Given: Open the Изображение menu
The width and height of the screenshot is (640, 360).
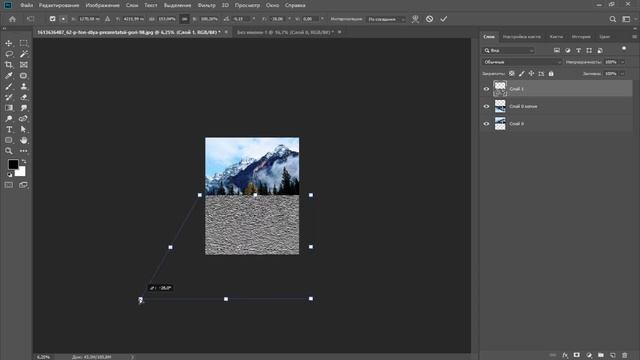Looking at the screenshot, I should pyautogui.click(x=102, y=5).
